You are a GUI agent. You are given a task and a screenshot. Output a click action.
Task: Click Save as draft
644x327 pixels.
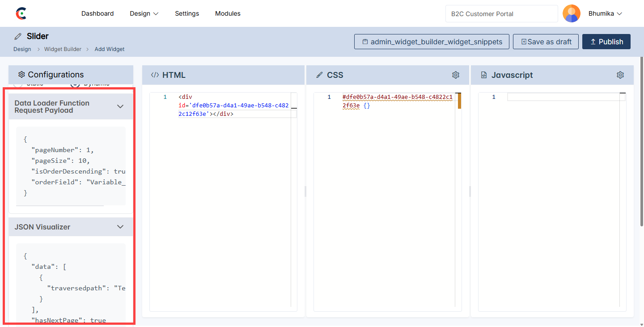pyautogui.click(x=546, y=42)
